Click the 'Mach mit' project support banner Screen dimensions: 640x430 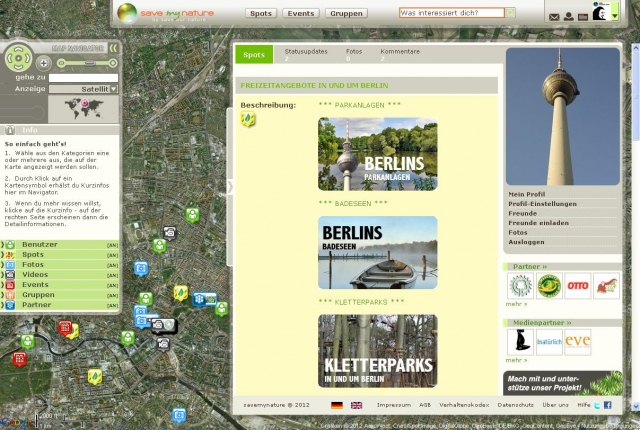(562, 383)
